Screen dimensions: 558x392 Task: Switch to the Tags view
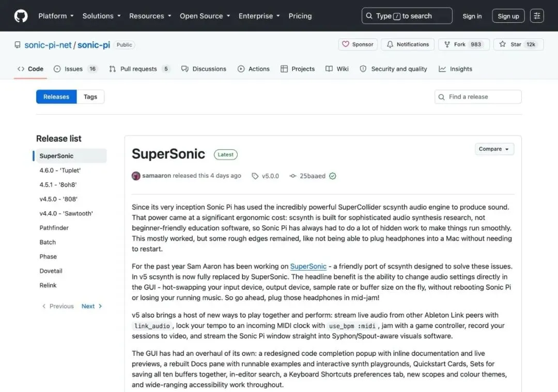tap(90, 97)
